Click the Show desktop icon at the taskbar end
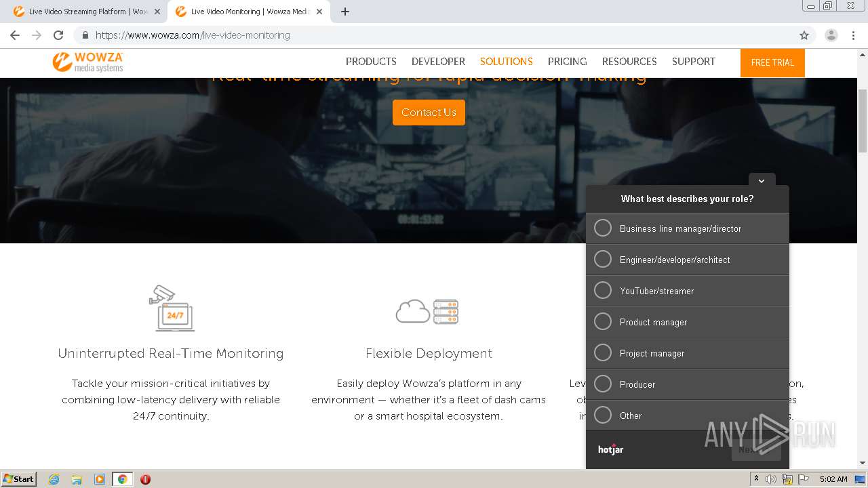The width and height of the screenshot is (868, 488). click(860, 479)
